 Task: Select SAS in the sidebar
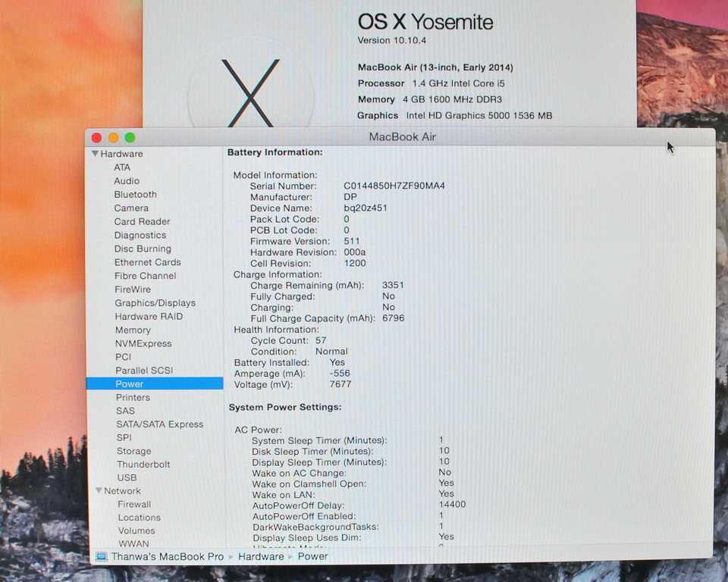(125, 411)
